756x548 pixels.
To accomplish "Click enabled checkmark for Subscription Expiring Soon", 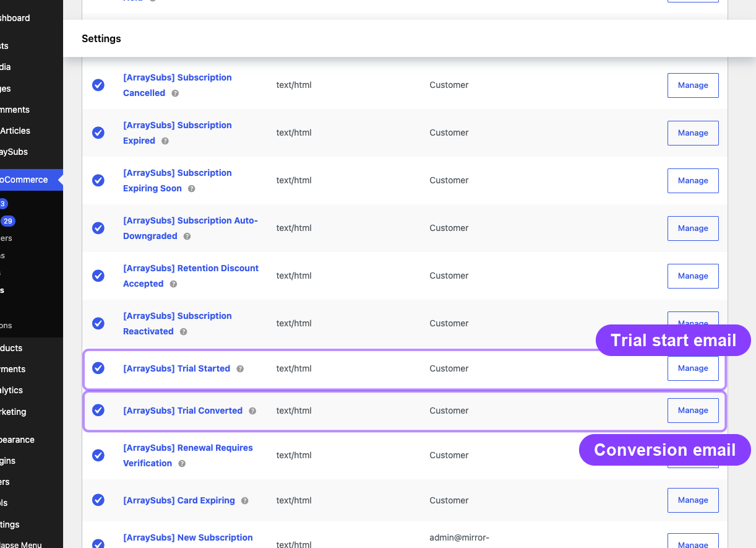I will click(98, 180).
